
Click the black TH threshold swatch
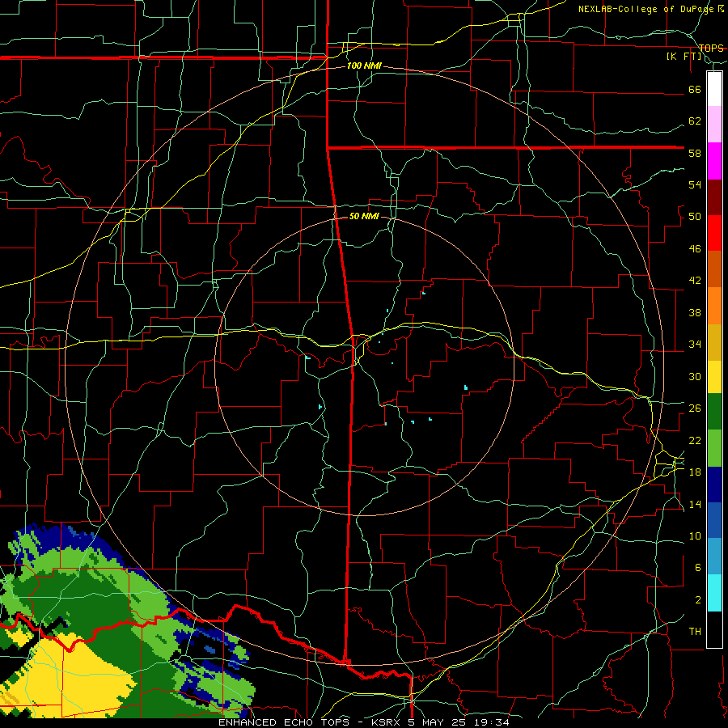coord(714,629)
